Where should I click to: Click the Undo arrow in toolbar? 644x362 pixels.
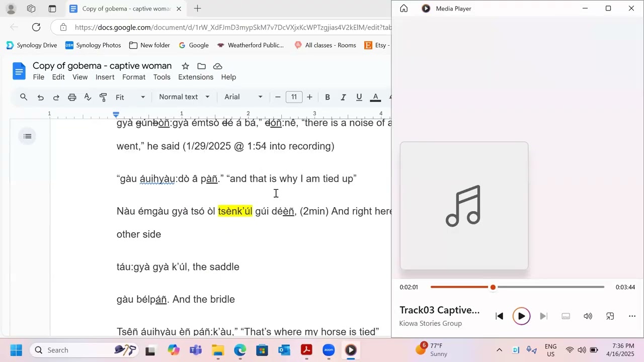(41, 97)
